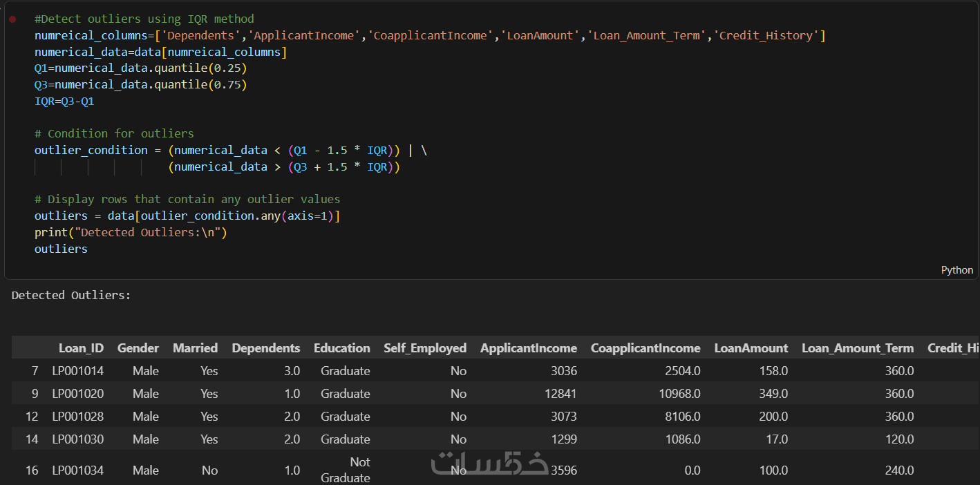Click the LP001014 loan ID cell
The height and width of the screenshot is (485, 980).
(78, 371)
